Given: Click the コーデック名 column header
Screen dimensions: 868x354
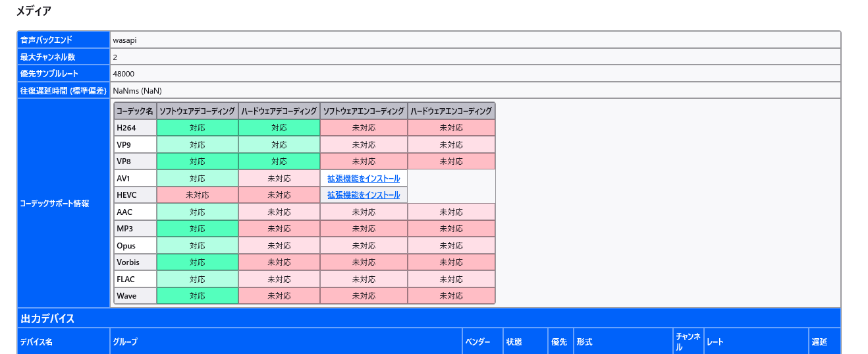Looking at the screenshot, I should click(x=135, y=111).
